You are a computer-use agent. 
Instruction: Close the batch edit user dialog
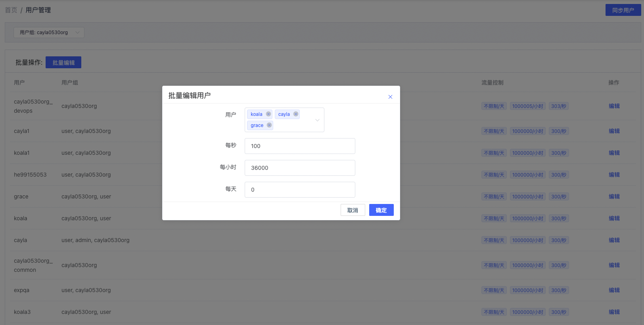point(390,97)
